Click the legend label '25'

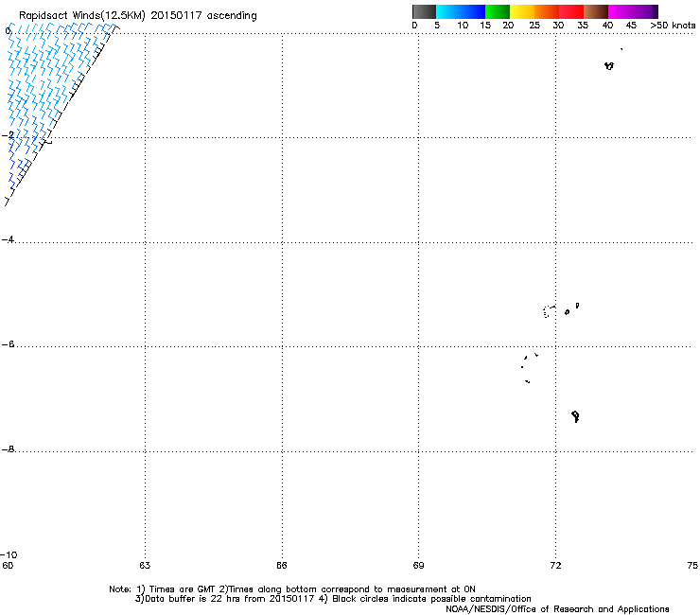[534, 26]
